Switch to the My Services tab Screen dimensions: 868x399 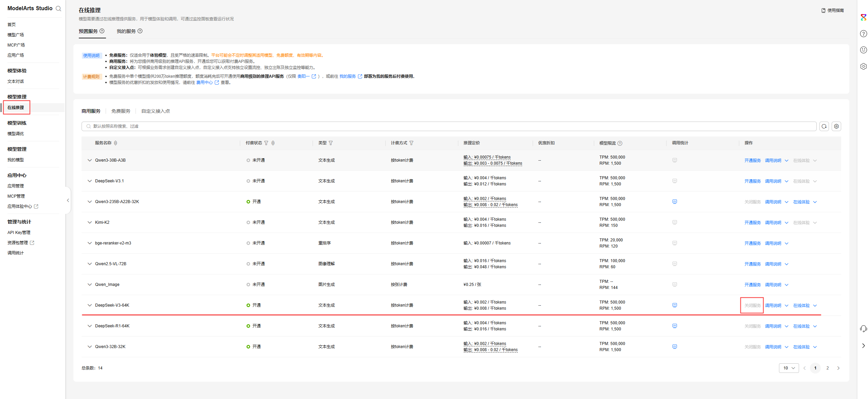pyautogui.click(x=126, y=31)
